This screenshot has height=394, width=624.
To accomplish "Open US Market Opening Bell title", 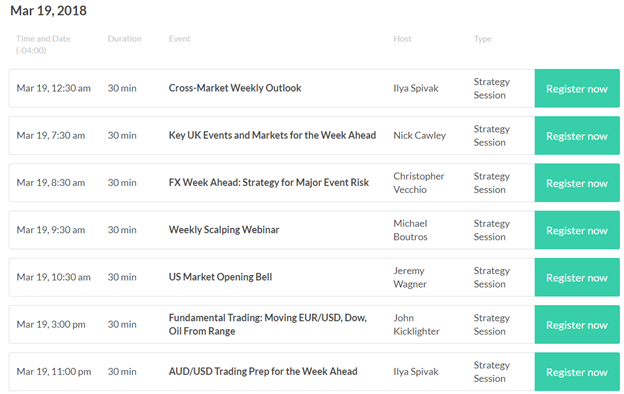I will point(220,277).
